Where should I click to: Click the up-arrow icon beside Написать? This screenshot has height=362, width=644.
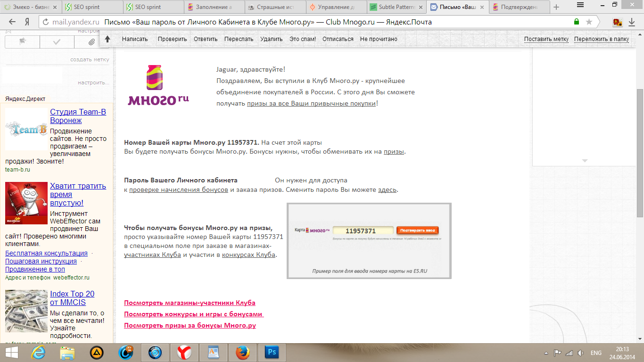107,39
